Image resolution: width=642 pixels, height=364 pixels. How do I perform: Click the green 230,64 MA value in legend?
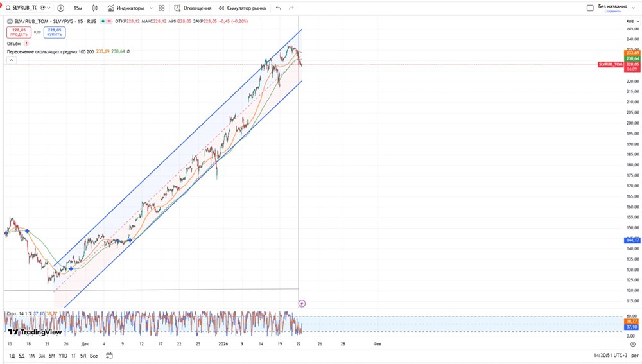tap(118, 51)
